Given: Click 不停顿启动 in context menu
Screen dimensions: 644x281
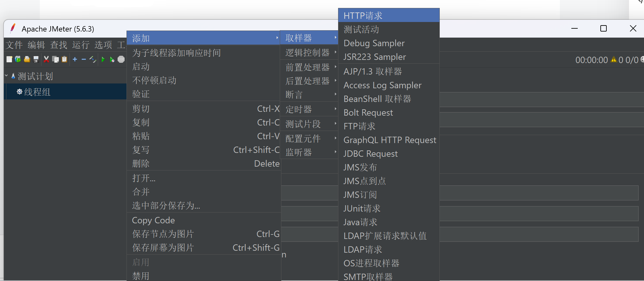Looking at the screenshot, I should click(x=203, y=80).
